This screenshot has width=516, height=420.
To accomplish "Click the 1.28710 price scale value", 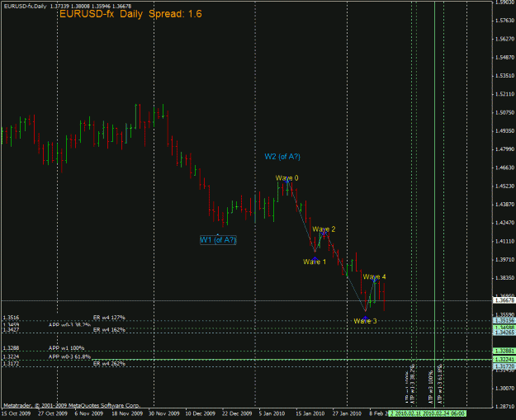I will pyautogui.click(x=504, y=407).
